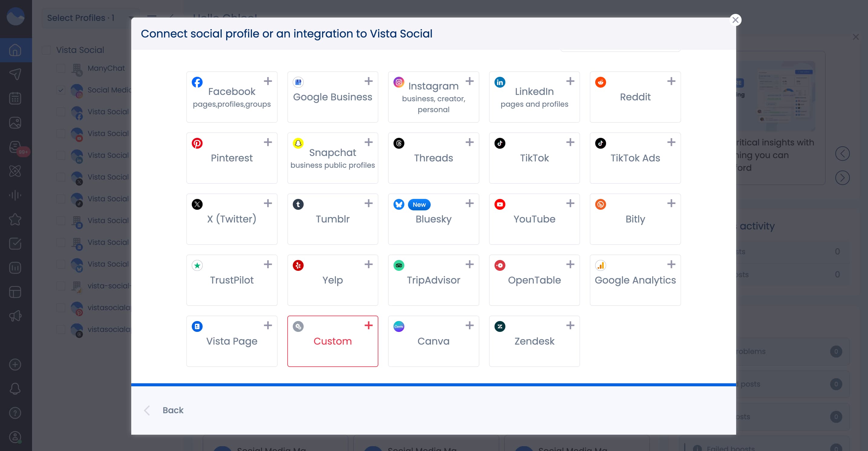Image resolution: width=868 pixels, height=451 pixels.
Task: Go to next insights slide arrow
Action: [x=842, y=177]
